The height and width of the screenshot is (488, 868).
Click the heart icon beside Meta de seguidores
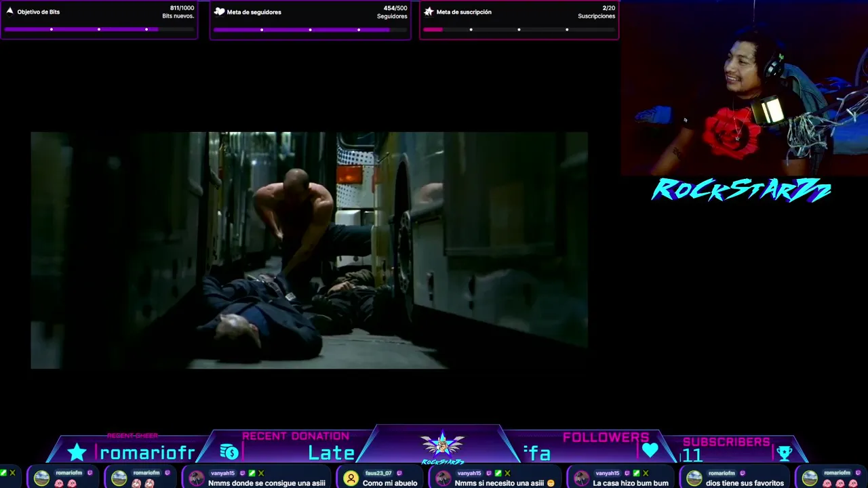tap(219, 12)
